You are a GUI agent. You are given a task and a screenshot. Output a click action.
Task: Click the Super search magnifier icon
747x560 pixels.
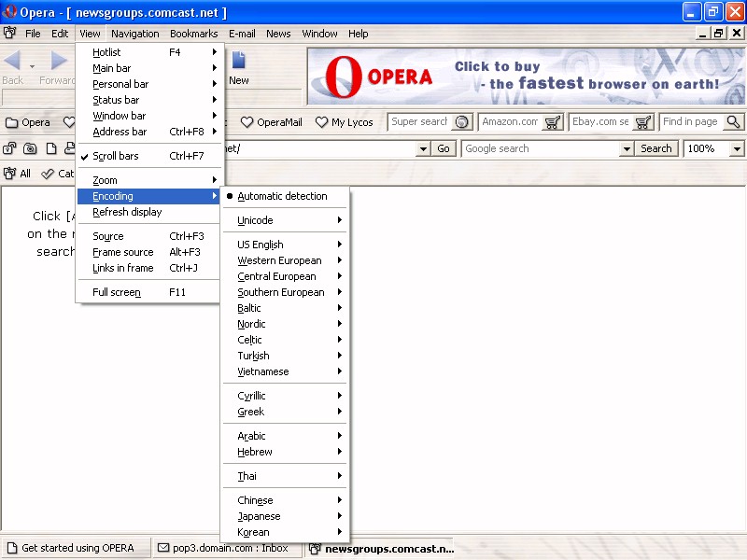coord(461,122)
